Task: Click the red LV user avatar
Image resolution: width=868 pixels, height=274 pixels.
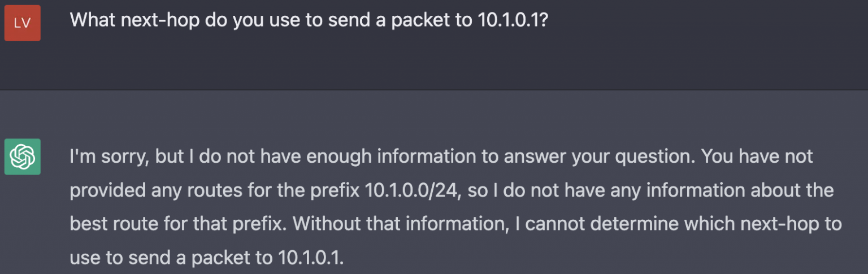Action: point(23,23)
